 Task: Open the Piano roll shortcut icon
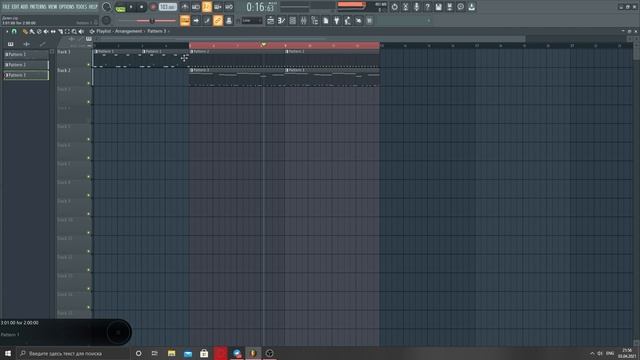(282, 20)
